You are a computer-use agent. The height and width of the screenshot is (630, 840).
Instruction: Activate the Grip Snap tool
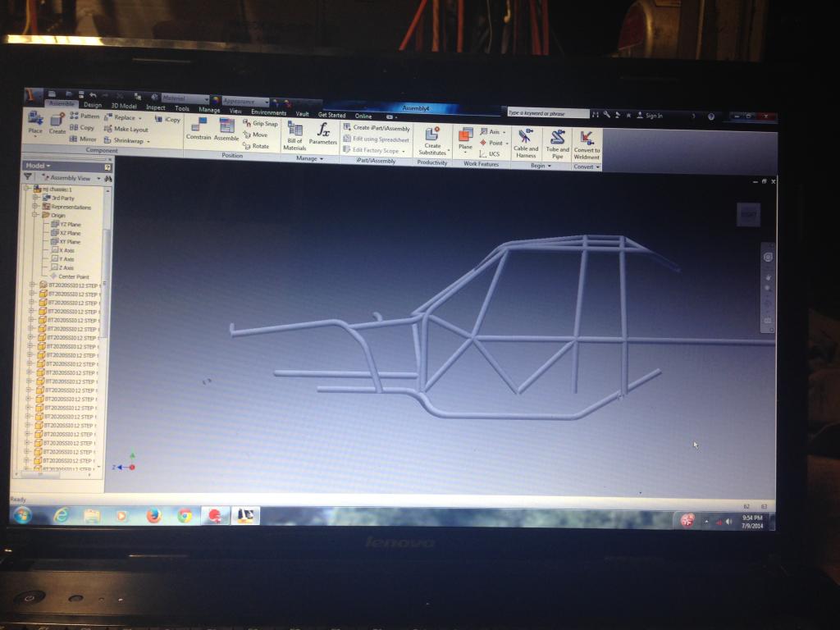(x=260, y=123)
